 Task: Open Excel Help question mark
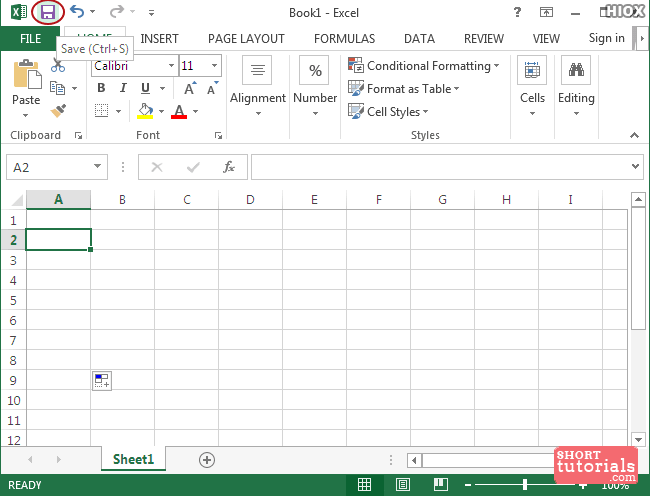click(x=517, y=12)
